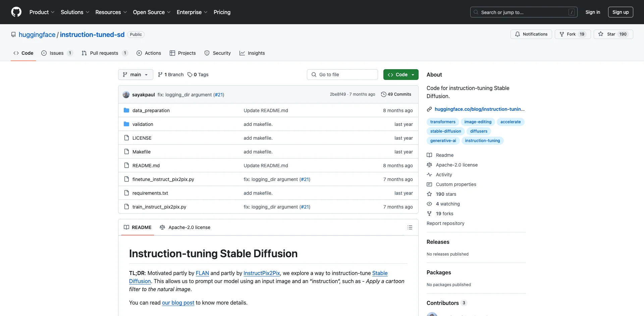Click the stable-diffusion topic tag
Viewport: 644px width, 316px height.
tap(445, 131)
